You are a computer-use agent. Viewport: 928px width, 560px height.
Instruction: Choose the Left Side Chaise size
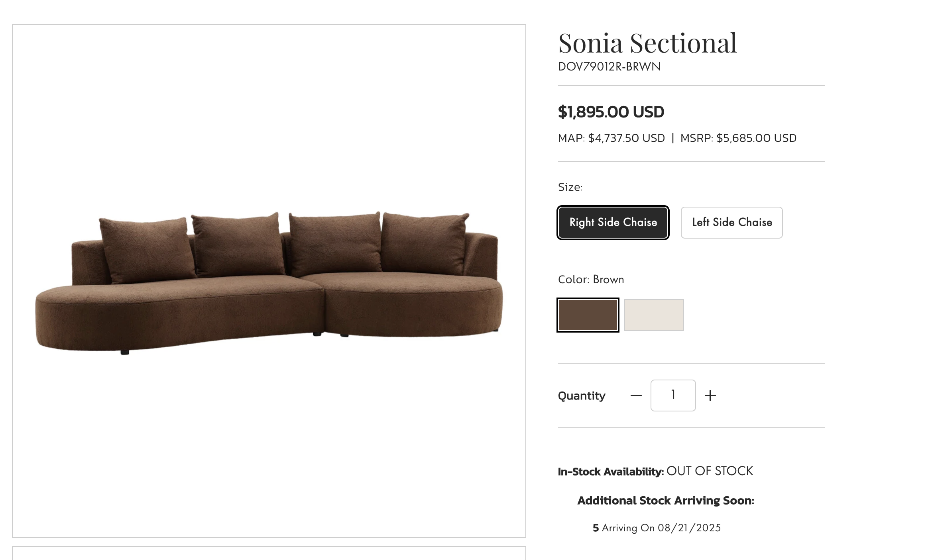pos(731,222)
